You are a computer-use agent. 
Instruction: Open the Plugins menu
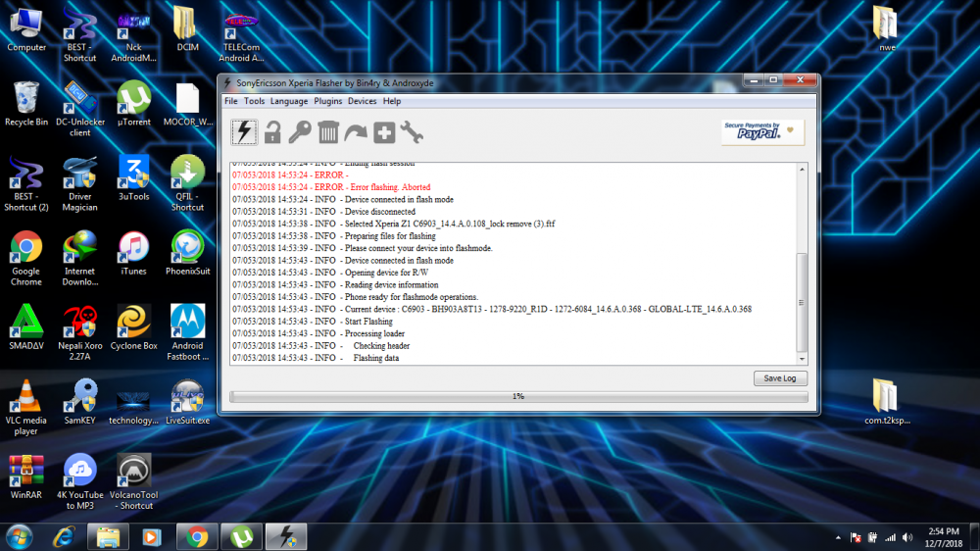[327, 101]
